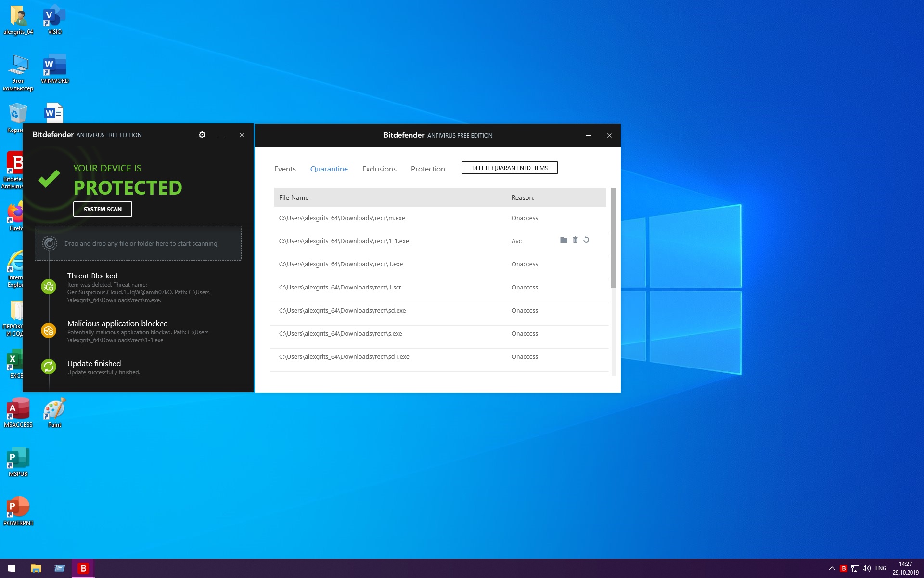This screenshot has height=578, width=924.
Task: Go to the Protection tab
Action: [428, 169]
